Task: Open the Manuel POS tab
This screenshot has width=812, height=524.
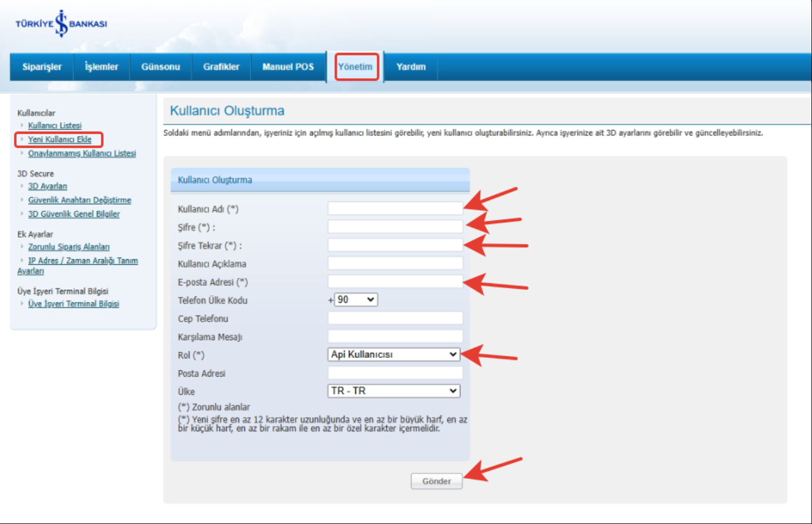Action: coord(288,67)
